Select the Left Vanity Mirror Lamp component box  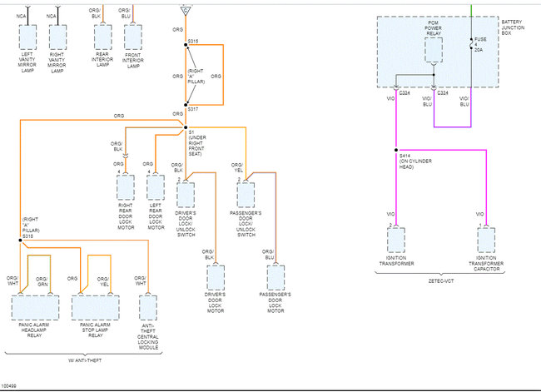(27, 37)
